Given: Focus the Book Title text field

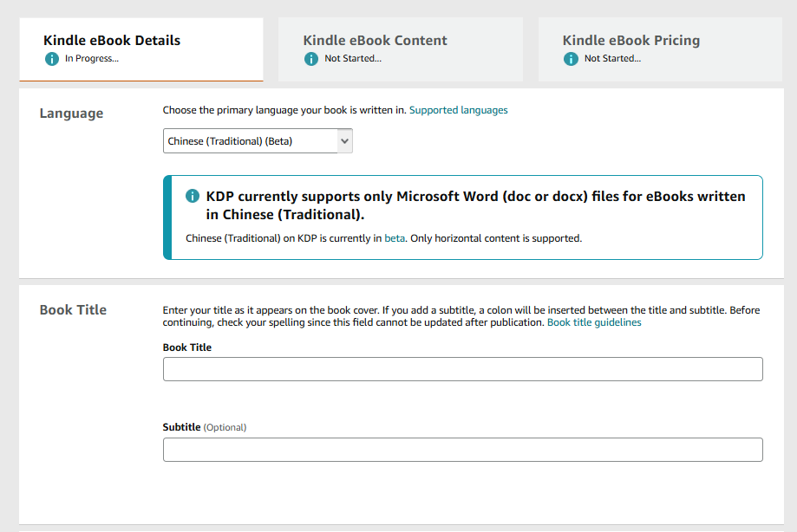Looking at the screenshot, I should click(x=462, y=369).
